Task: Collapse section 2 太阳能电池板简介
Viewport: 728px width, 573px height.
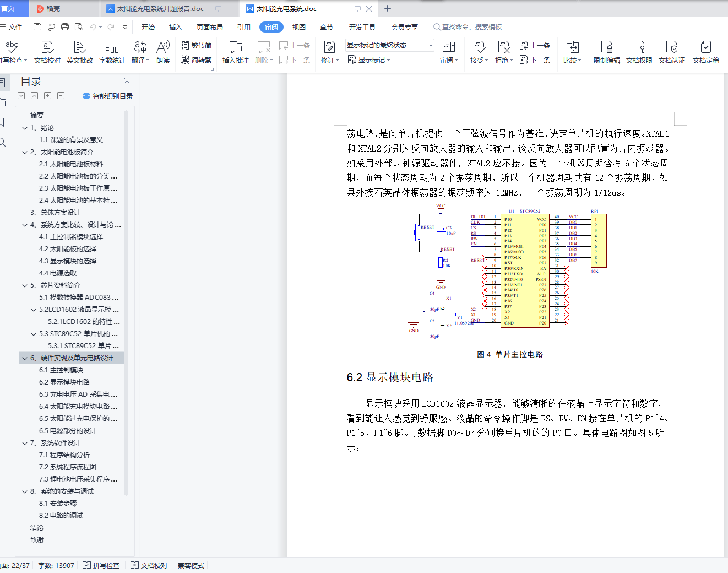Action: 25,152
